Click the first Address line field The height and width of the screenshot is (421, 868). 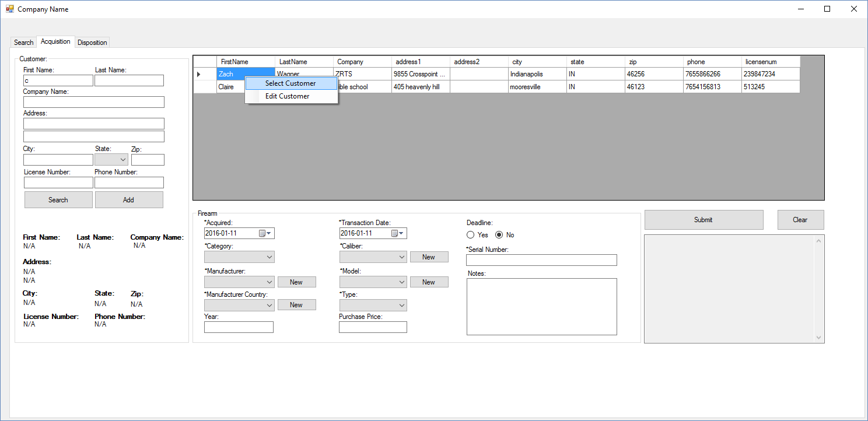click(x=94, y=124)
